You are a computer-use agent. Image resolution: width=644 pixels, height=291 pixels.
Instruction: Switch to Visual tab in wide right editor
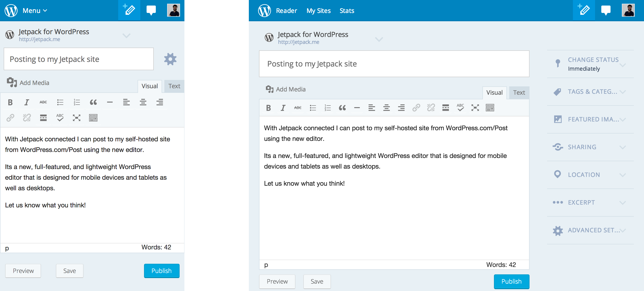pyautogui.click(x=494, y=93)
